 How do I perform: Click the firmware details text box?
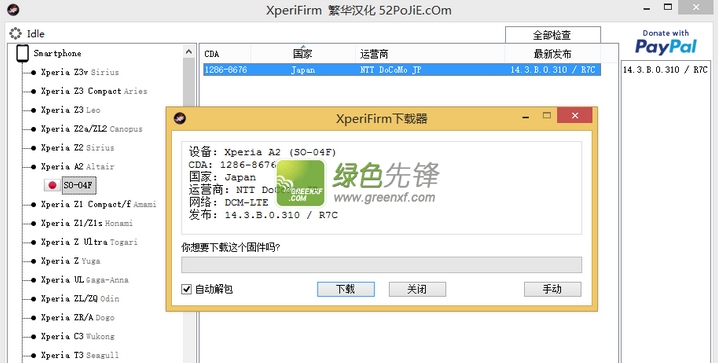(381, 188)
